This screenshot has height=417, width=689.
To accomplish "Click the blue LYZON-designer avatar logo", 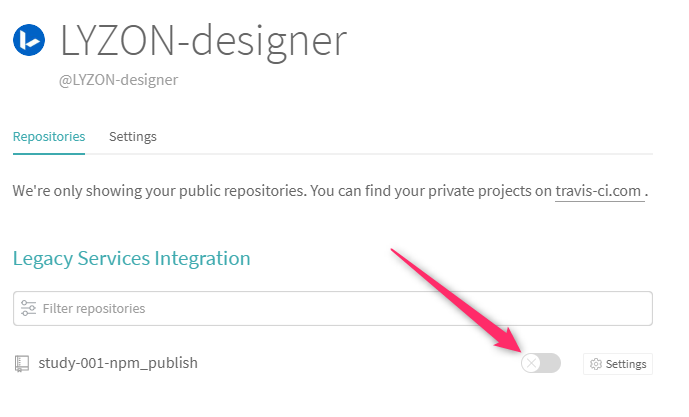I will (29, 40).
